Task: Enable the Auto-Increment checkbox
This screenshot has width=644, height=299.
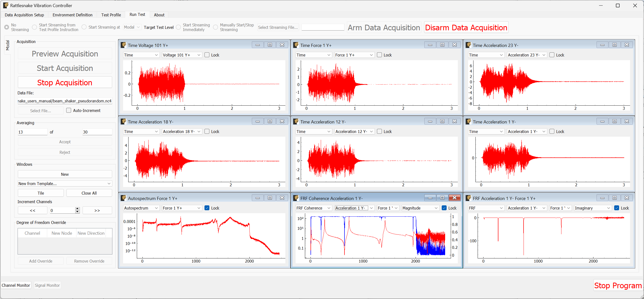Action: pyautogui.click(x=68, y=110)
